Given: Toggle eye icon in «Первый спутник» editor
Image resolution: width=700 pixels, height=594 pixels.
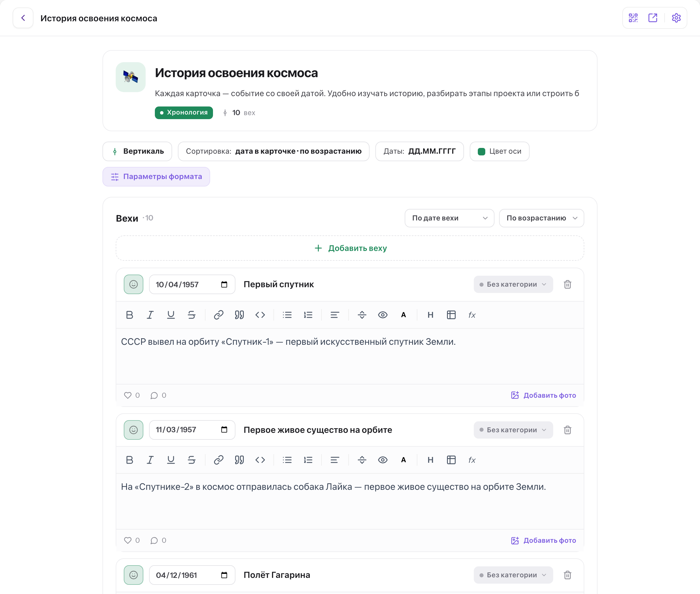Looking at the screenshot, I should click(383, 315).
